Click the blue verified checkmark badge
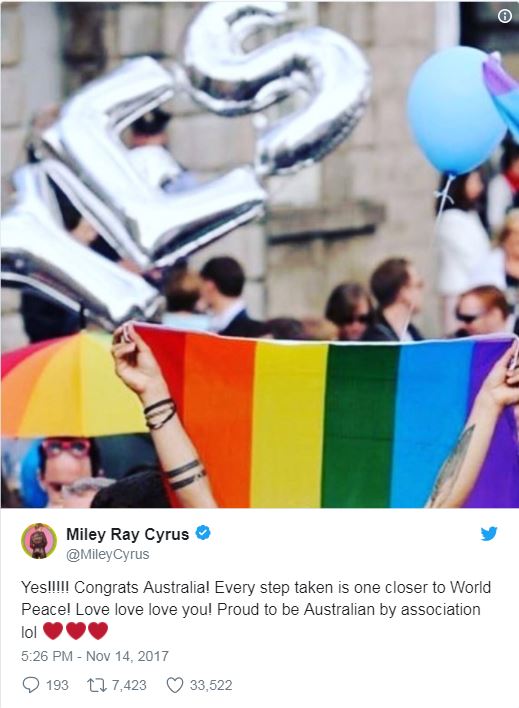The image size is (519, 708). click(203, 533)
